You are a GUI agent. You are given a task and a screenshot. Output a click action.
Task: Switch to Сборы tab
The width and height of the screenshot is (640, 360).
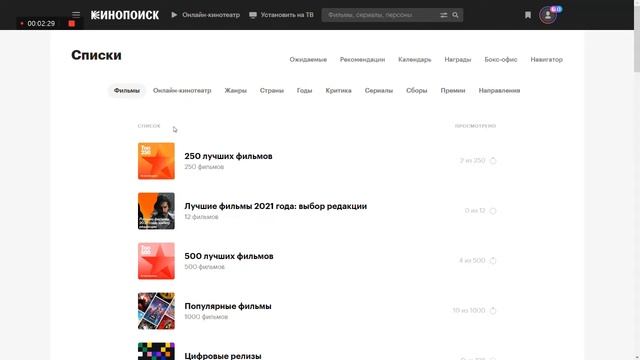[x=417, y=91]
